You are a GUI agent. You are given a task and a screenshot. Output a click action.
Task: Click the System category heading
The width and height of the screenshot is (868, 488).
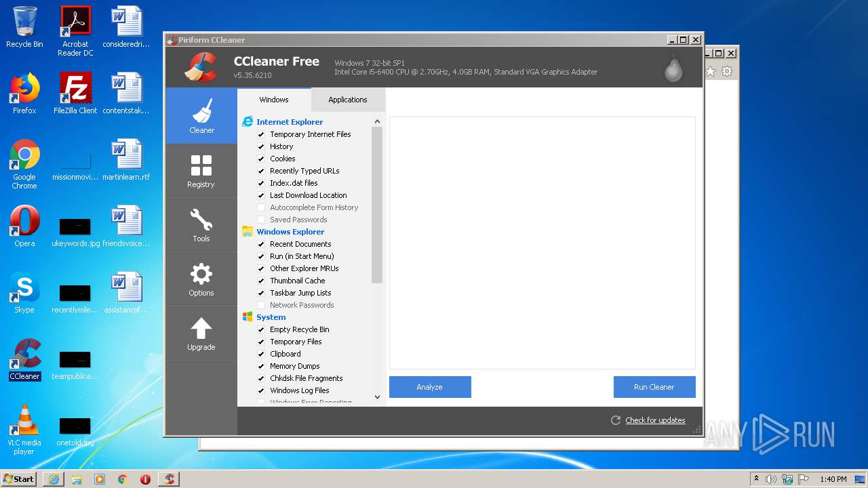click(x=271, y=317)
